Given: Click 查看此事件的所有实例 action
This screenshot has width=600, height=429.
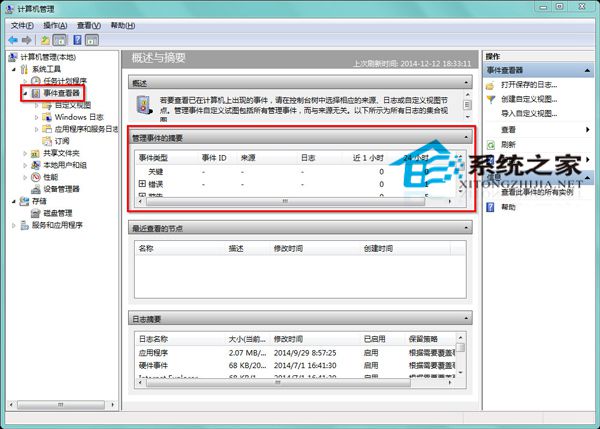Looking at the screenshot, I should pyautogui.click(x=537, y=192).
